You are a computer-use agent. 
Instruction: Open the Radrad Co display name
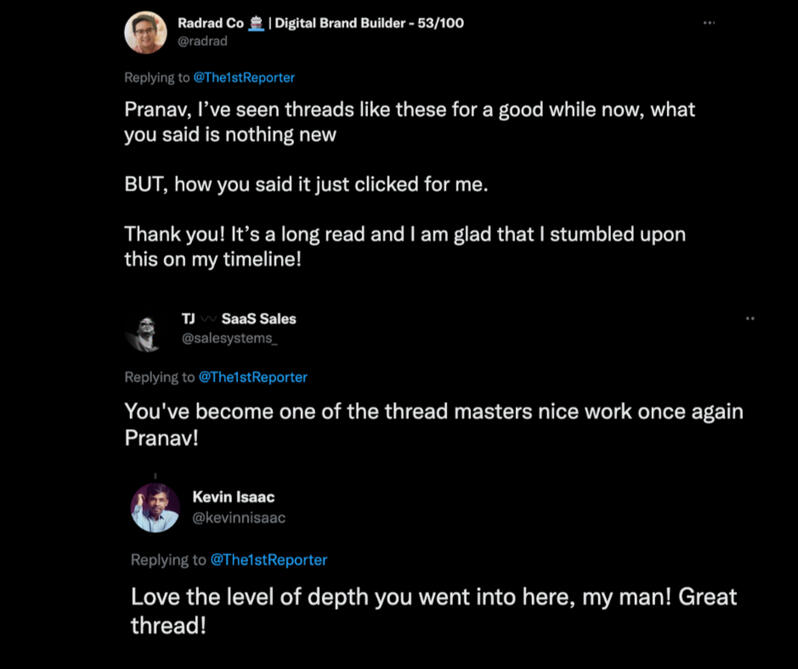click(x=211, y=23)
